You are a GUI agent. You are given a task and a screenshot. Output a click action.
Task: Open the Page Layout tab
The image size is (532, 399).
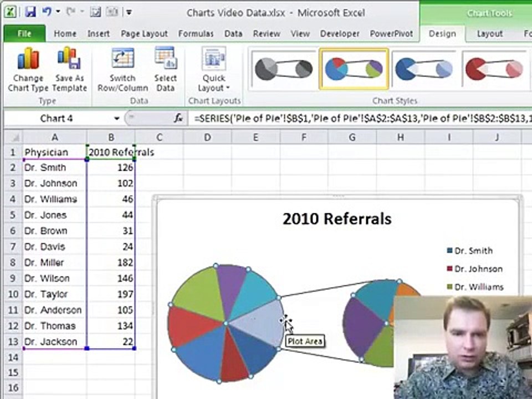pos(144,34)
